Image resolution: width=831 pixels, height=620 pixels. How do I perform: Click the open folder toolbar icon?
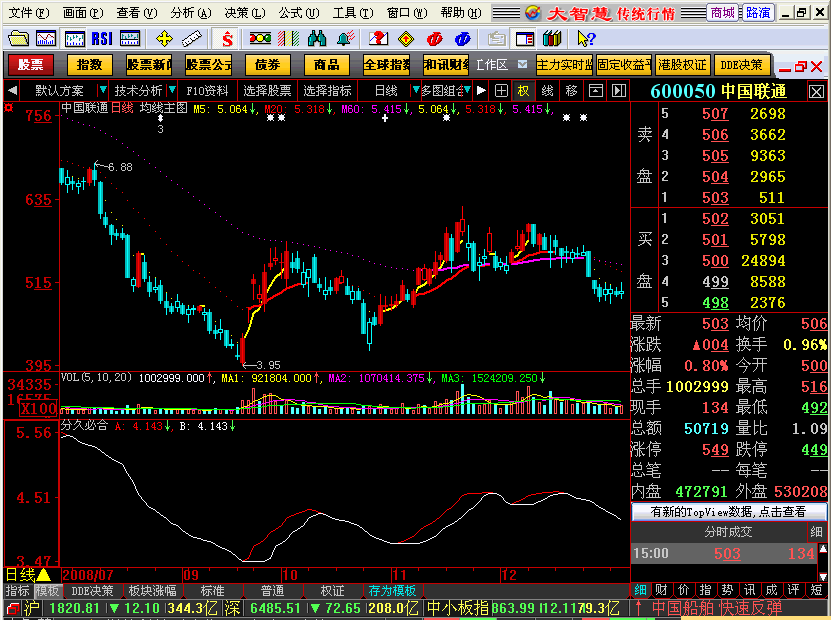tap(19, 39)
